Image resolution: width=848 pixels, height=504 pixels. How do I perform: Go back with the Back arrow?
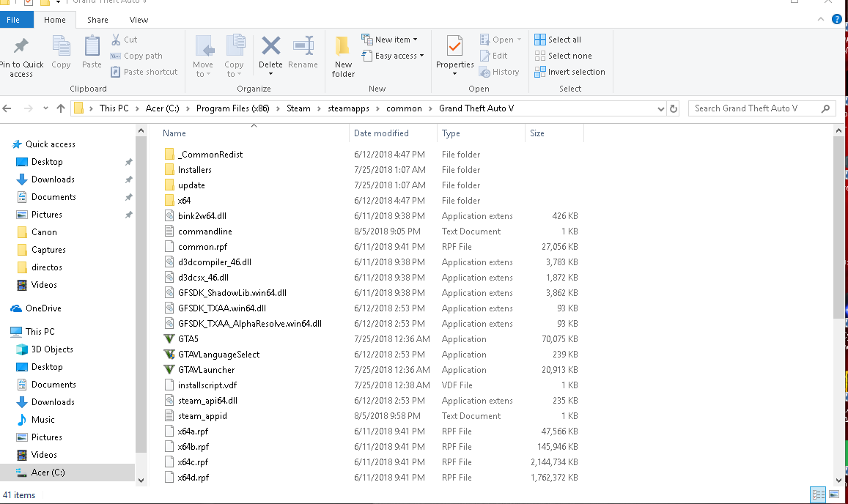[7, 108]
